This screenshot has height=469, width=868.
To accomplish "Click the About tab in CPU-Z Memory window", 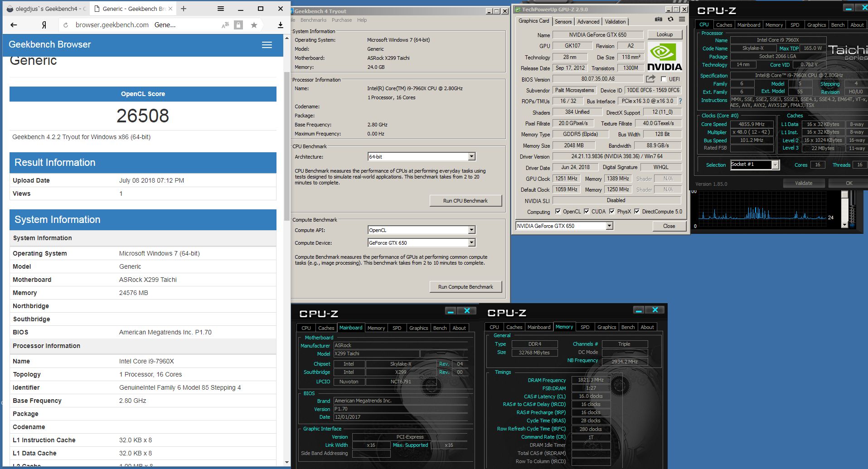I will (647, 327).
